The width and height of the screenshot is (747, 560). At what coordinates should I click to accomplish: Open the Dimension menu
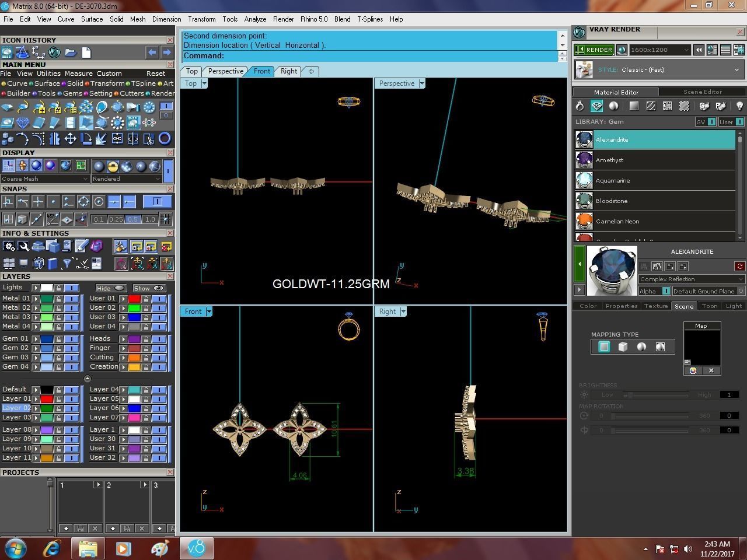167,19
